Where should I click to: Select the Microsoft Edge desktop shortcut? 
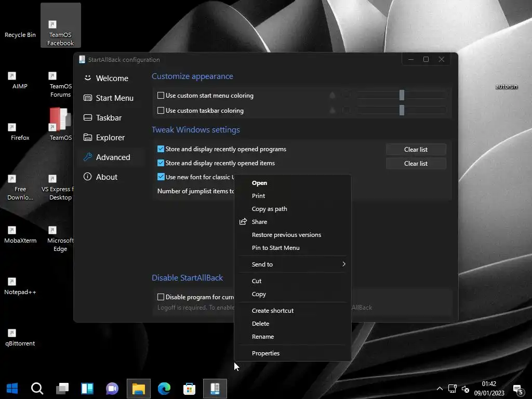[x=60, y=239]
